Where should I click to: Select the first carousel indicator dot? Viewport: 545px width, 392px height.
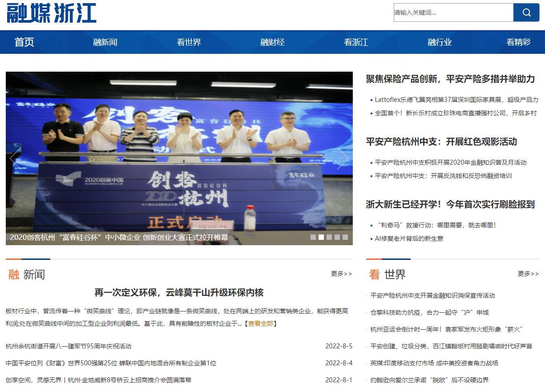(313, 237)
